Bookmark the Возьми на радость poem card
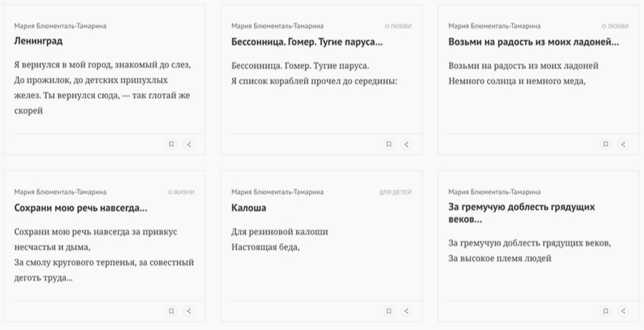This screenshot has height=330, width=644. pos(605,145)
